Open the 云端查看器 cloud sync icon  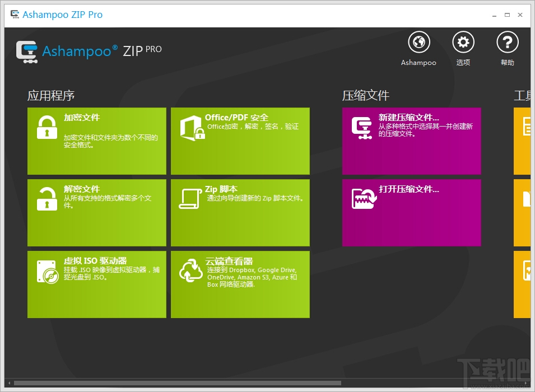tap(190, 270)
